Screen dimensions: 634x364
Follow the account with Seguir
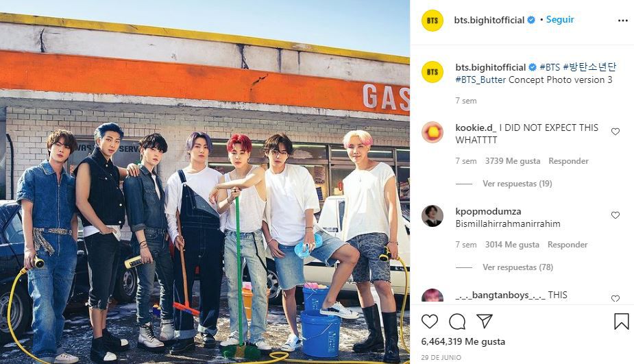coord(560,19)
